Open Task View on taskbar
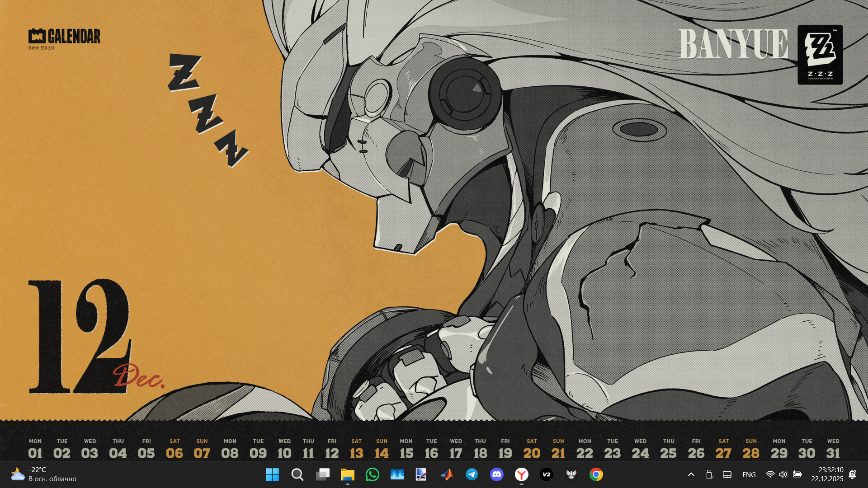 [x=322, y=474]
